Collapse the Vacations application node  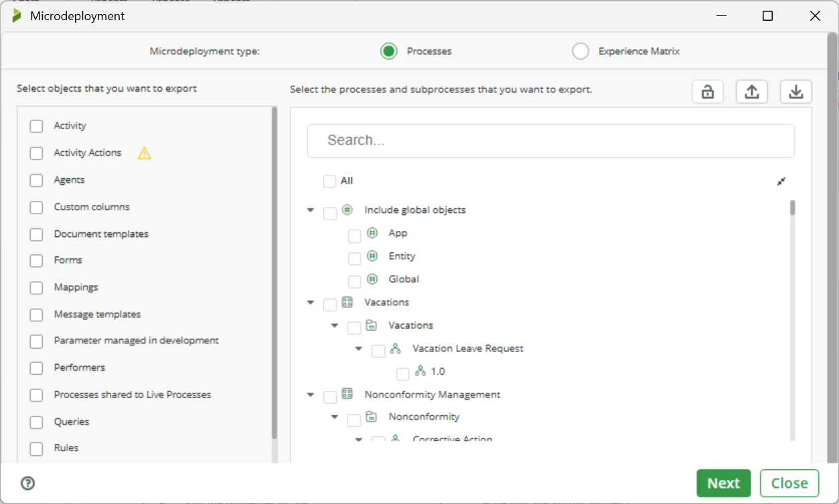pos(311,303)
